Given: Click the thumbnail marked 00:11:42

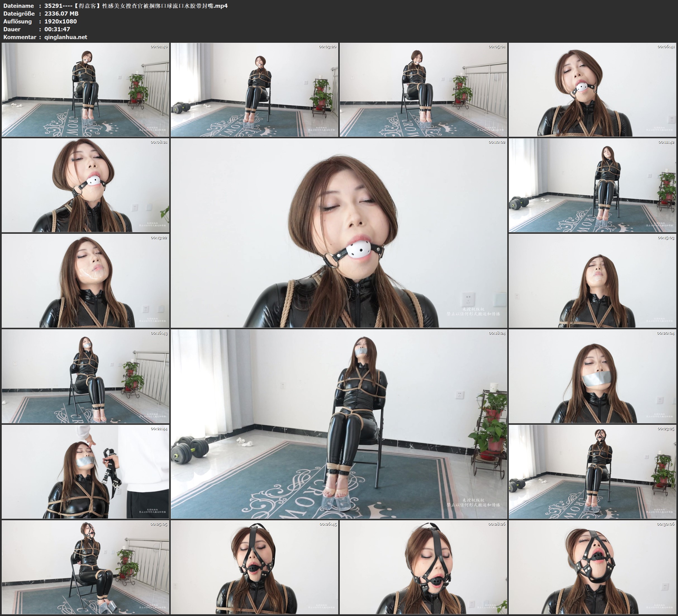Looking at the screenshot, I should 592,185.
